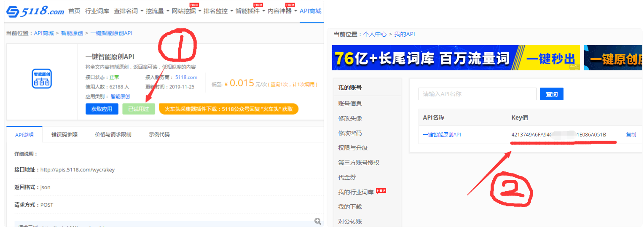Expand the 内容神器 dropdown menu
The height and width of the screenshot is (227, 644).
(x=282, y=11)
